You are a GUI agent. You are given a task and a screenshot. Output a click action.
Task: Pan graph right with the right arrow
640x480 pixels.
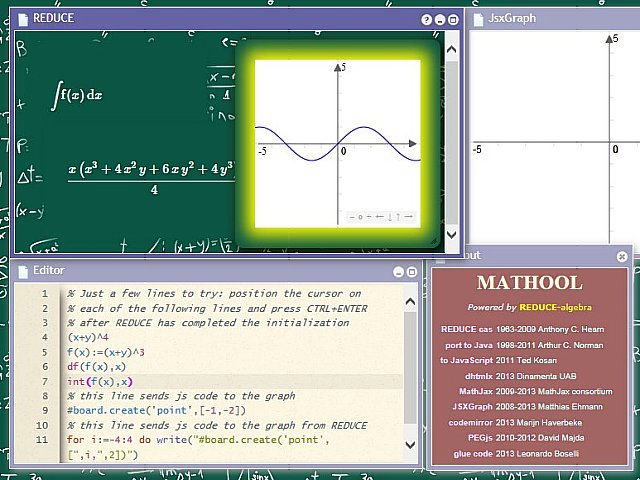(x=408, y=216)
